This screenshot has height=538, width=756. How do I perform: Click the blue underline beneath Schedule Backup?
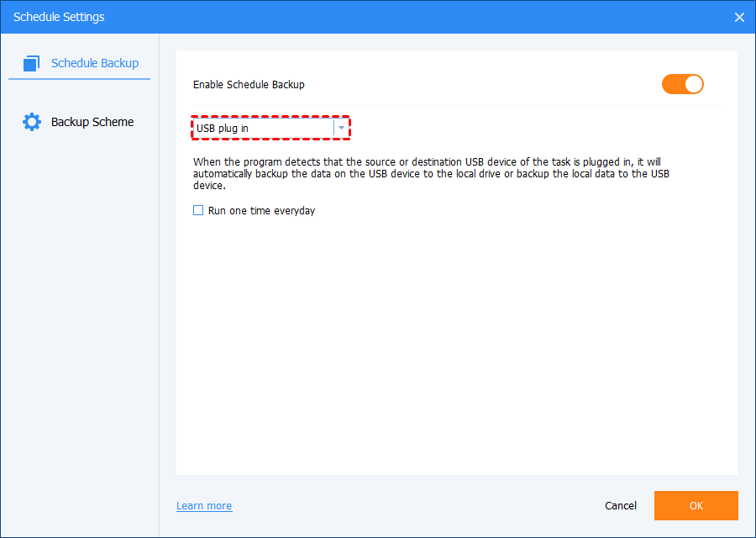coord(79,79)
